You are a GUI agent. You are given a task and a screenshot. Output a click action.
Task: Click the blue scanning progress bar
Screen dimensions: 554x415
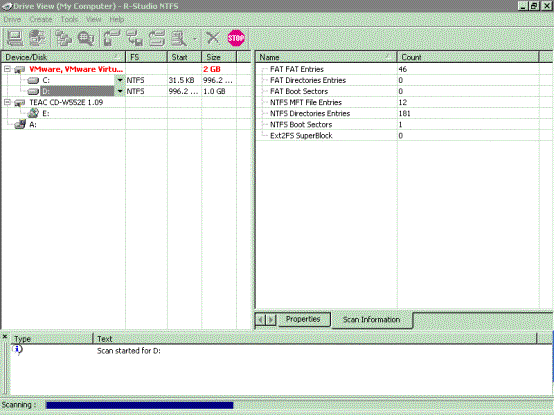(x=140, y=405)
